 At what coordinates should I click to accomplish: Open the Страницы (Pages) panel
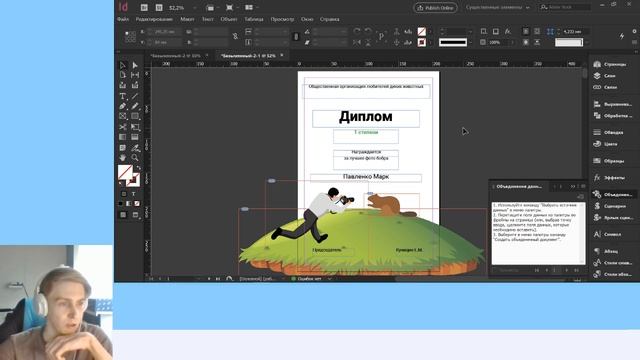coord(611,64)
